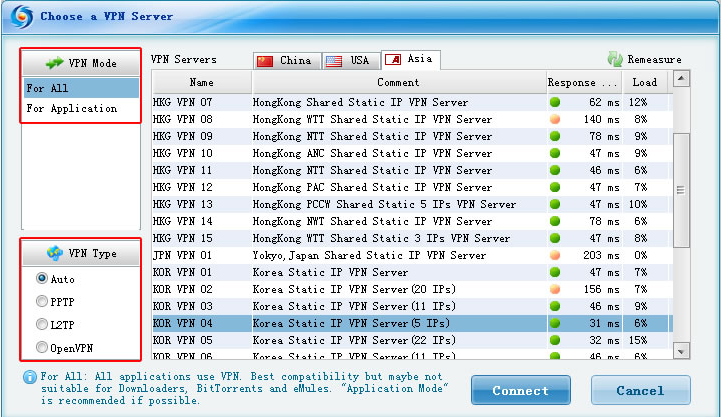Click the blue info icon near the help text

30,377
